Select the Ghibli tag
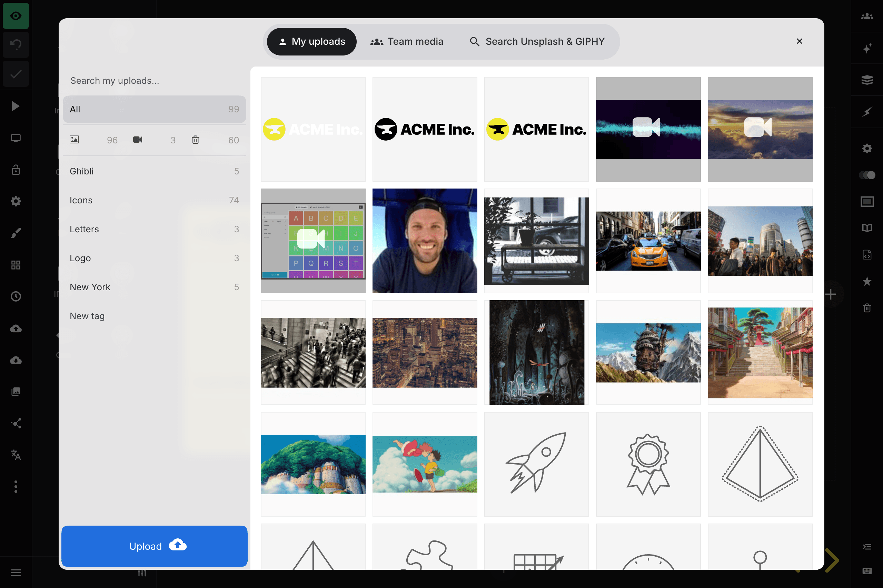The image size is (883, 588). [x=154, y=171]
